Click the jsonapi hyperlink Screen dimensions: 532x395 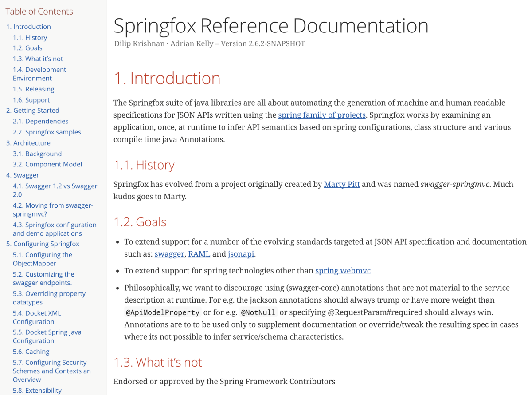(x=241, y=254)
